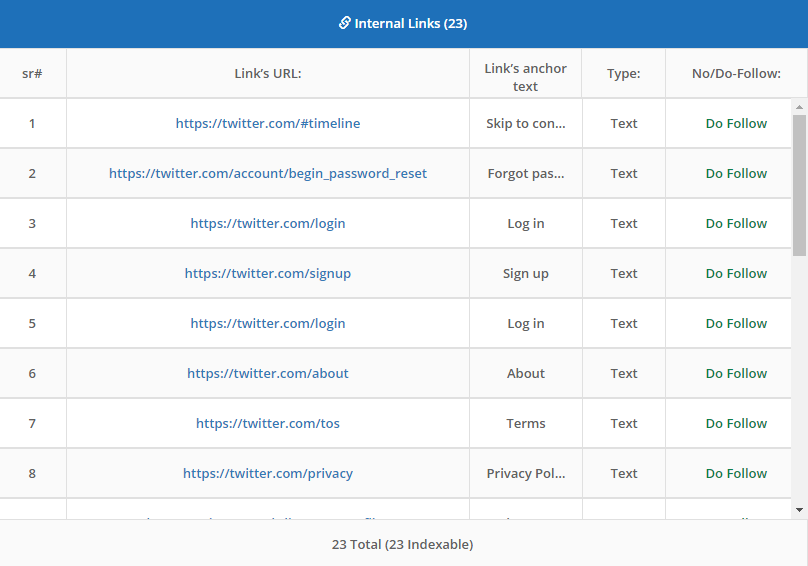Click 'Do Follow' in row 3
The image size is (808, 566).
click(736, 223)
